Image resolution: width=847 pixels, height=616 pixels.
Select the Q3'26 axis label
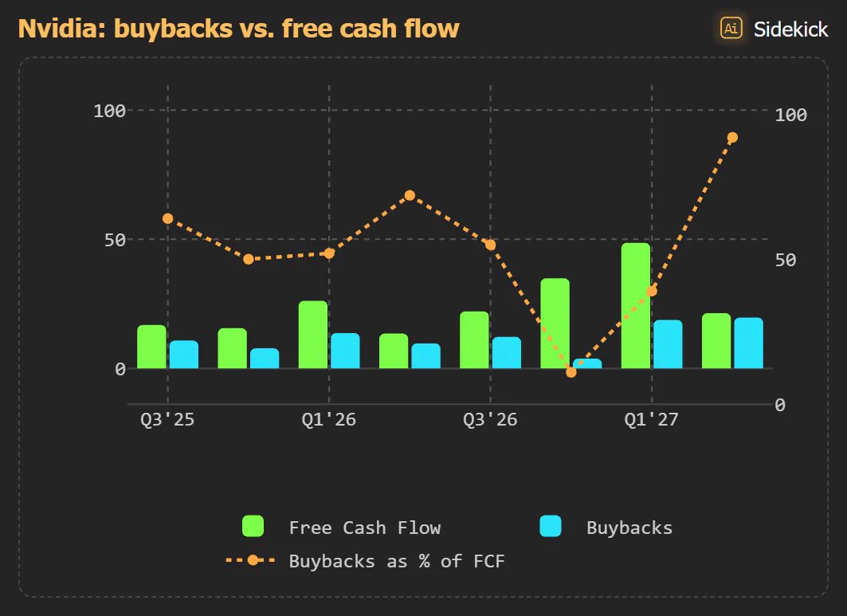(x=490, y=420)
